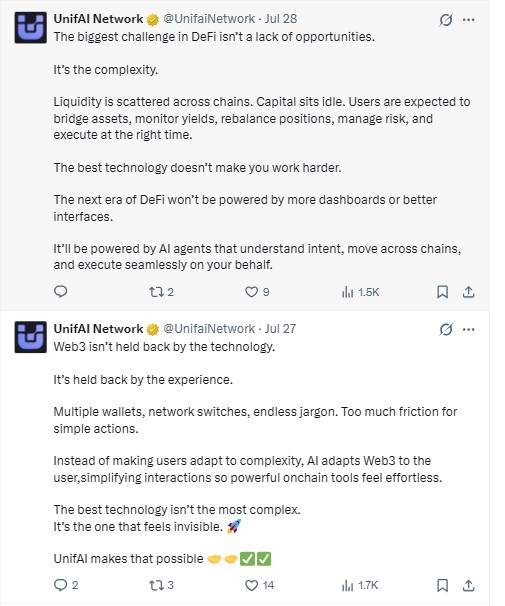View analytics showing 1.5K views
This screenshot has width=505, height=606.
click(x=360, y=292)
